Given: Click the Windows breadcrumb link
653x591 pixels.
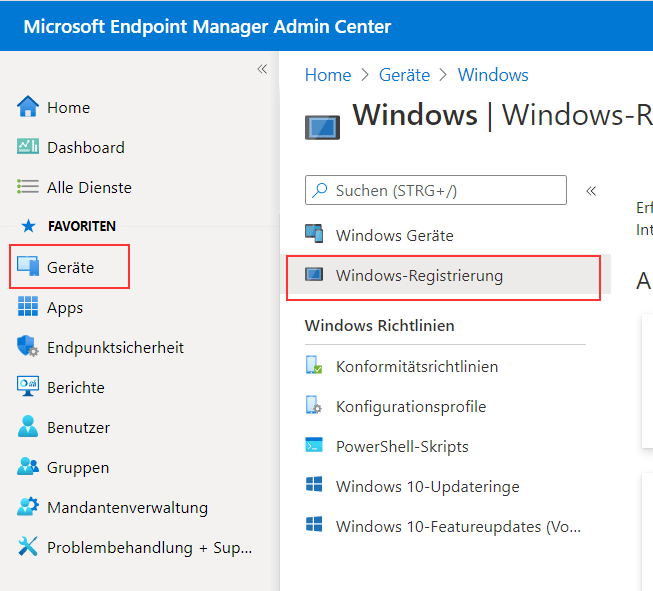Looking at the screenshot, I should pos(493,75).
